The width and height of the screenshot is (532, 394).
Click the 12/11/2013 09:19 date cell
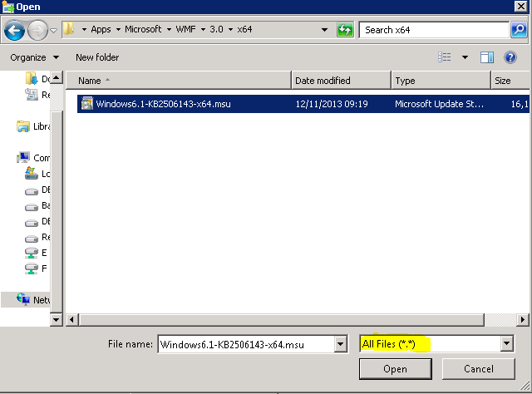tap(332, 104)
